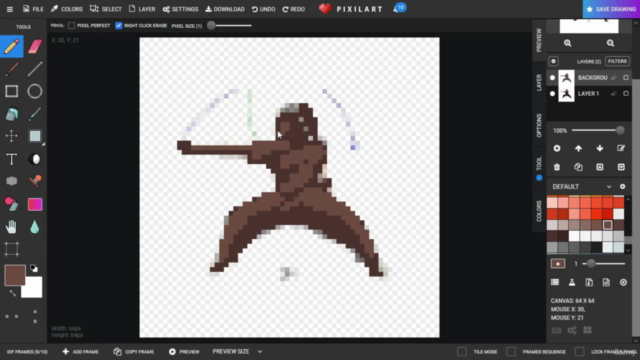Undo the last action
The height and width of the screenshot is (360, 640).
coord(263,9)
